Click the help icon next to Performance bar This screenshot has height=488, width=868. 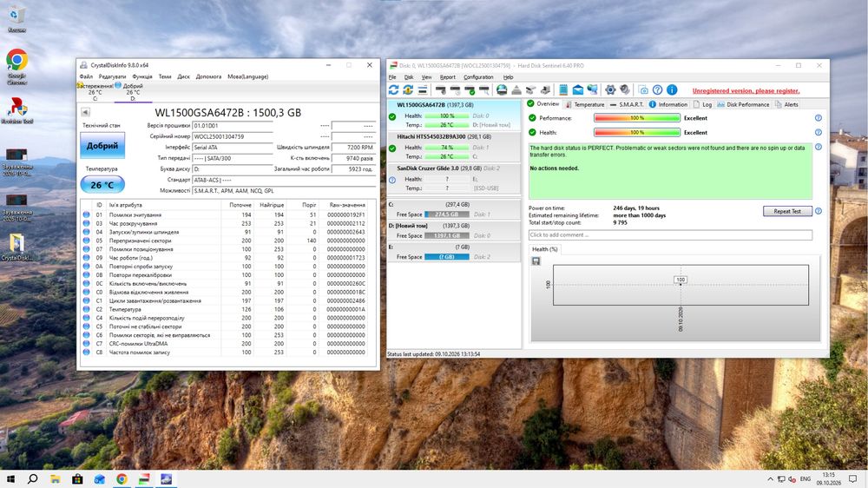tap(819, 118)
